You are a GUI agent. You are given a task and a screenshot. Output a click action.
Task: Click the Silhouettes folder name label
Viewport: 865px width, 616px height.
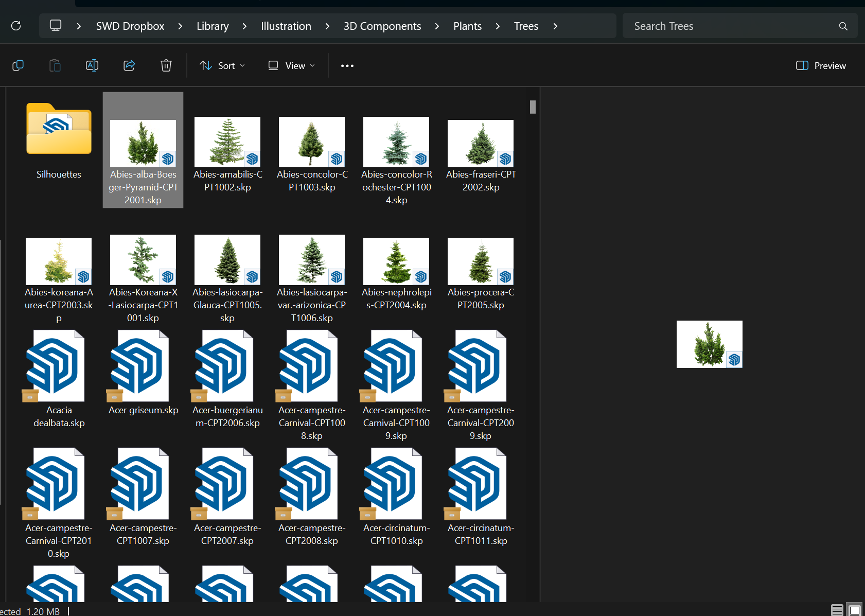pos(59,174)
